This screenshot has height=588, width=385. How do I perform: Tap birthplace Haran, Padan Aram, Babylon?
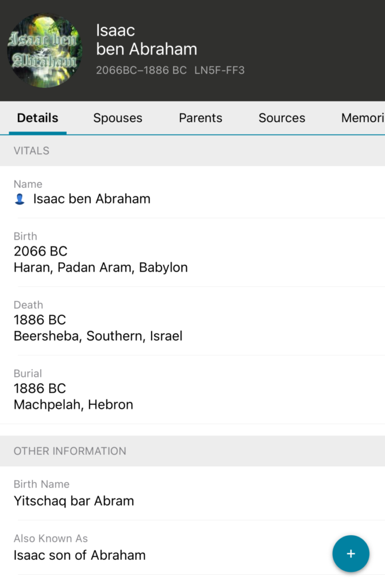coord(101,268)
